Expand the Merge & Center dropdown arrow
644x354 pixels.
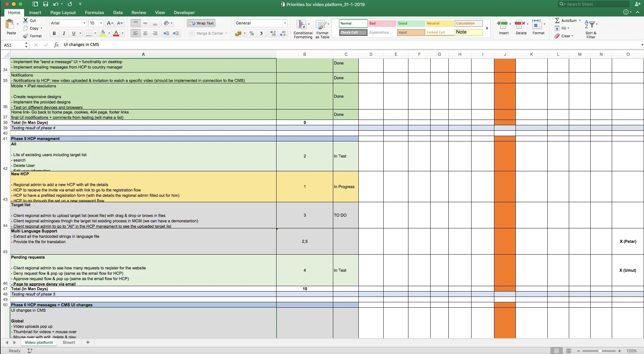click(x=227, y=33)
